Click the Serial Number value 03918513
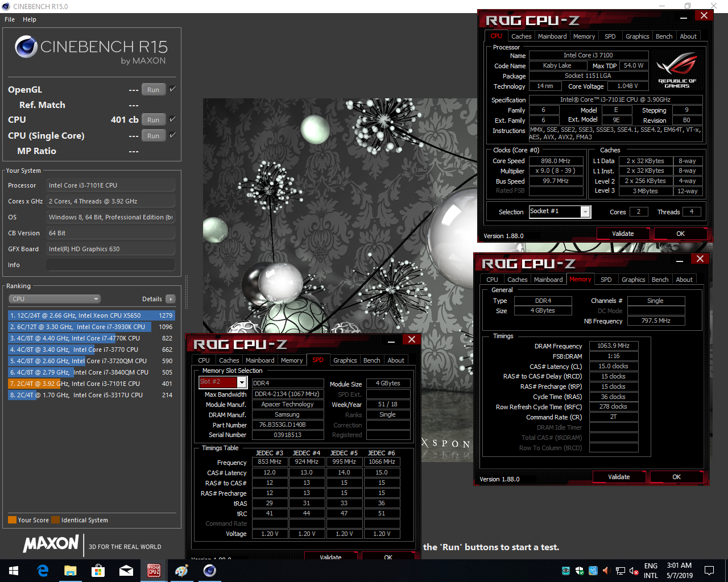This screenshot has width=728, height=582. coord(288,435)
